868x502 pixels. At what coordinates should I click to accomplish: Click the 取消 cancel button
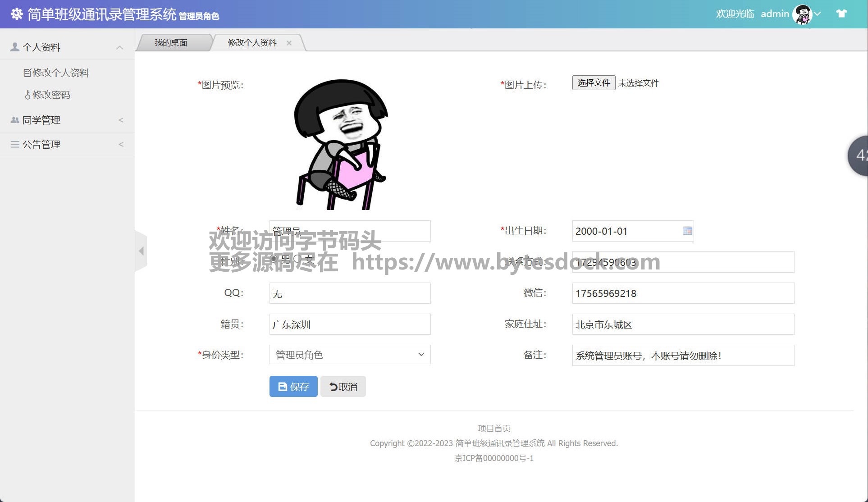(343, 387)
